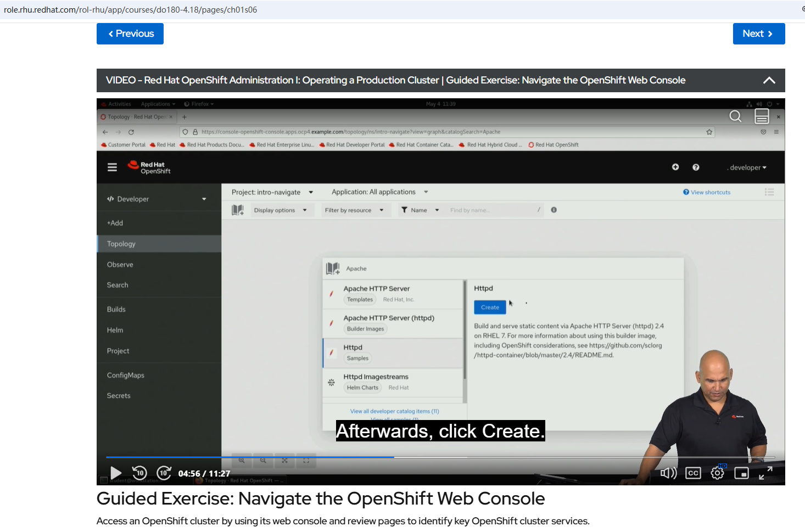Click the console-openshift URL address bar

448,132
